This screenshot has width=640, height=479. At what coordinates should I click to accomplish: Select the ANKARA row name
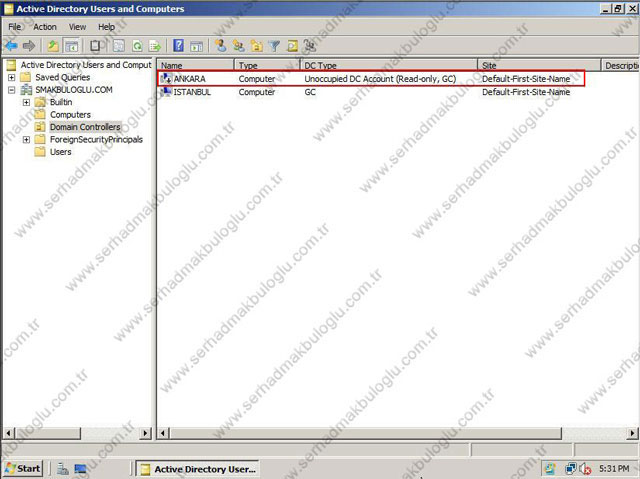coord(189,79)
